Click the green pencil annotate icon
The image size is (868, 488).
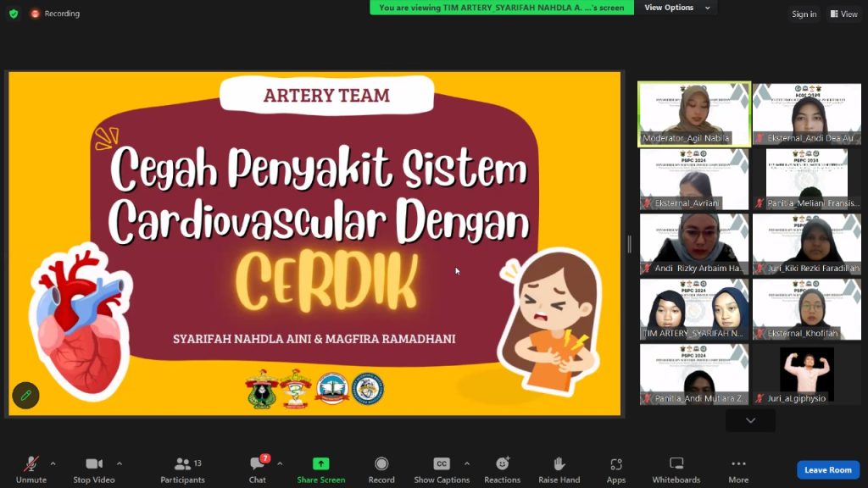coord(25,396)
